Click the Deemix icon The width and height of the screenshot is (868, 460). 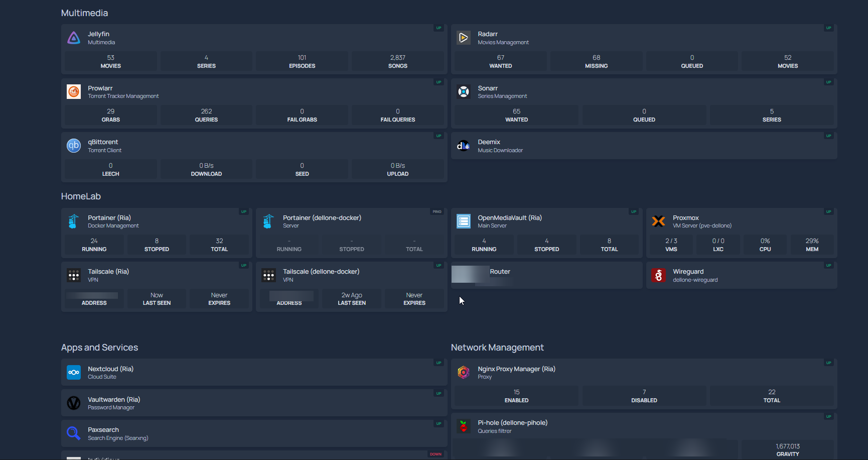[x=464, y=146]
